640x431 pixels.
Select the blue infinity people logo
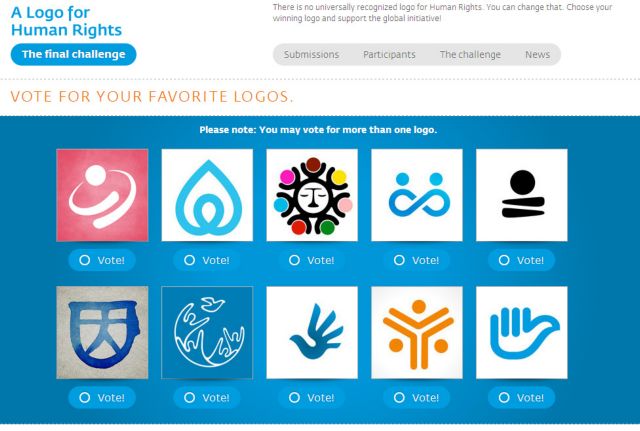click(417, 195)
